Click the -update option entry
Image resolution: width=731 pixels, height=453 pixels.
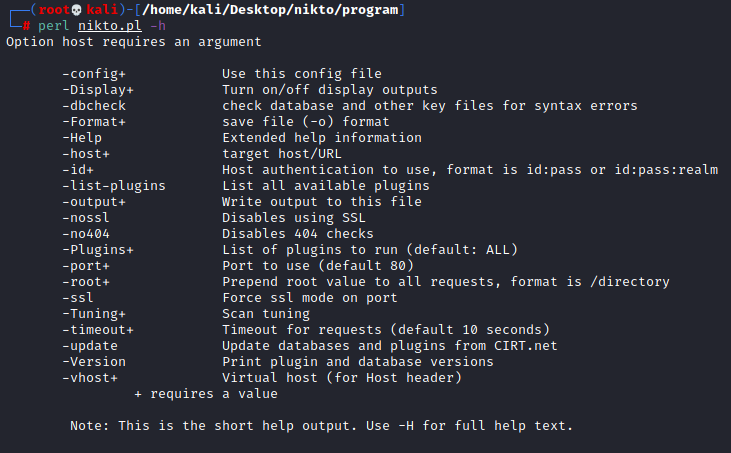pyautogui.click(x=90, y=345)
